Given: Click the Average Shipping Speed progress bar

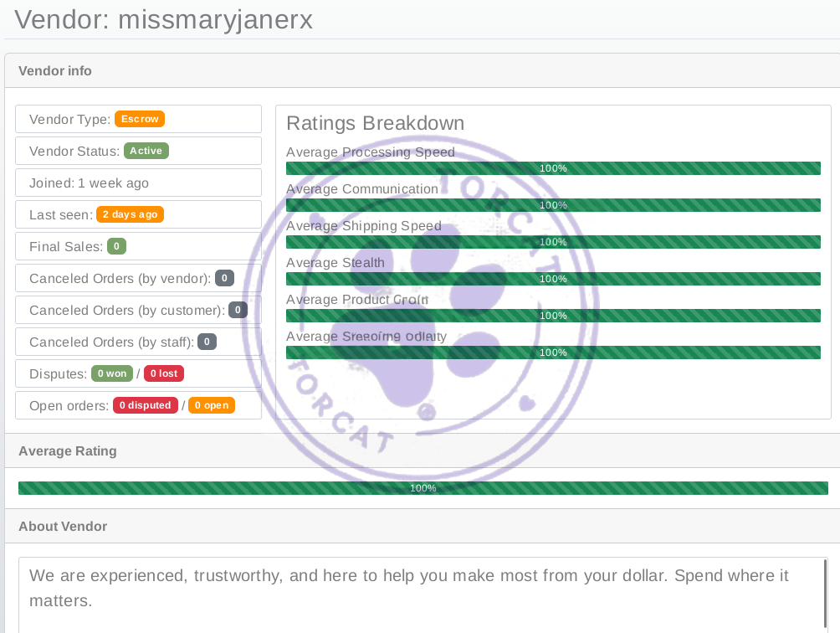Looking at the screenshot, I should 553,242.
